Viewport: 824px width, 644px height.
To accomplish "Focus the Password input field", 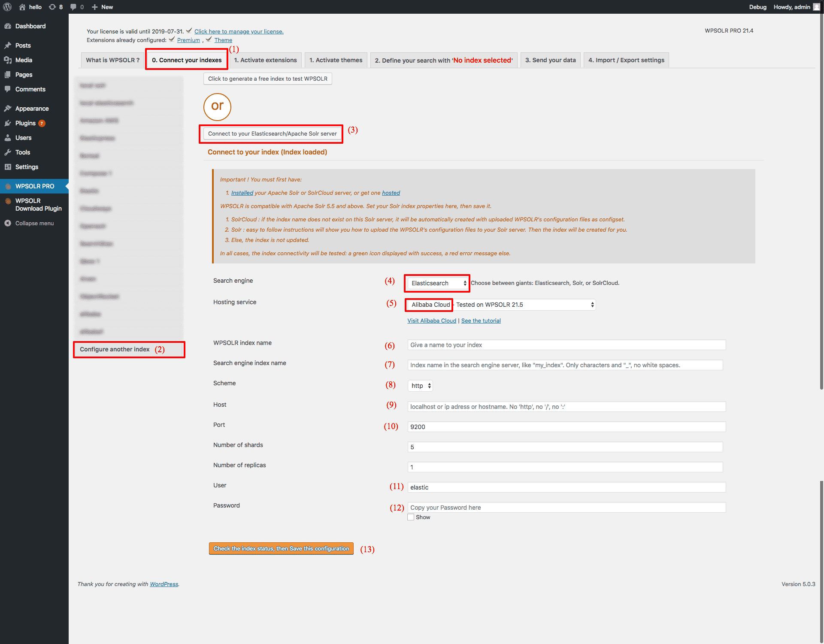I will (x=566, y=508).
